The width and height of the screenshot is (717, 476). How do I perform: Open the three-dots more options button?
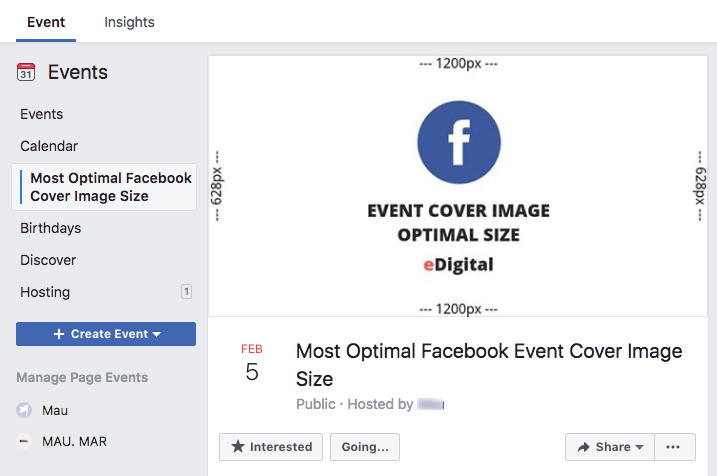coord(675,447)
